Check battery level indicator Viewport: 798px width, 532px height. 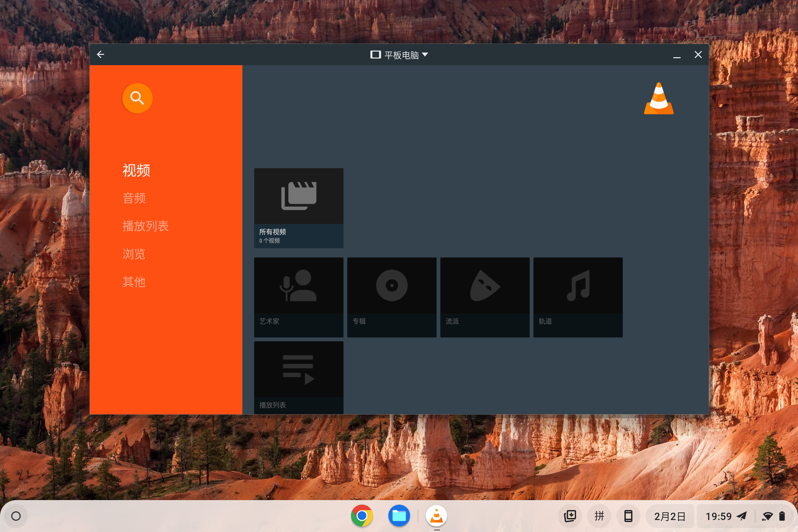click(x=783, y=516)
